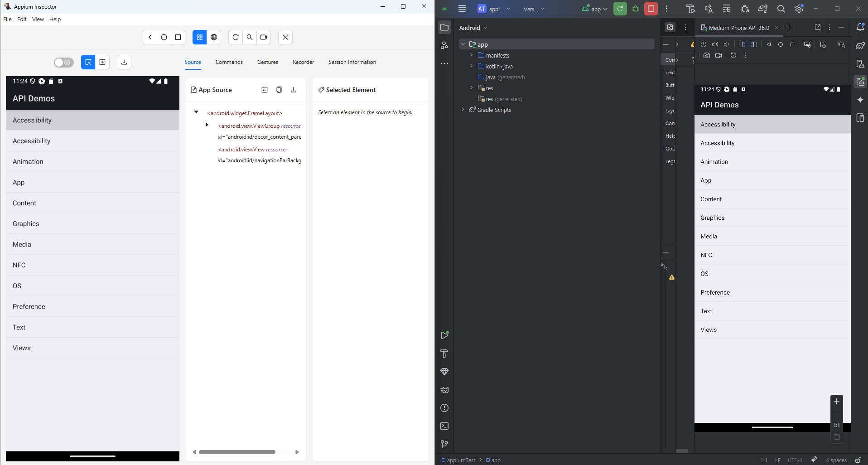
Task: Open Android Studio main hamburger menu
Action: pos(462,9)
